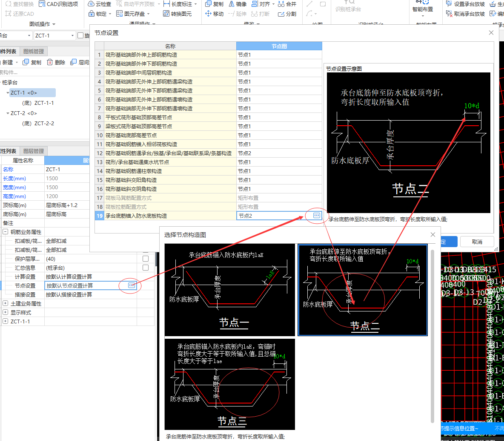This screenshot has width=504, height=441.
Task: Select 分割 tool
Action: click(x=287, y=14)
